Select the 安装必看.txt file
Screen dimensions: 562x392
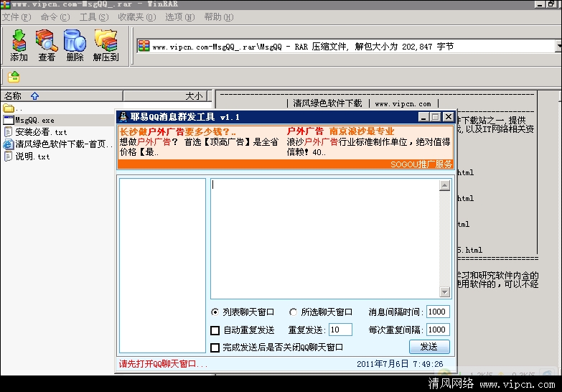35,132
